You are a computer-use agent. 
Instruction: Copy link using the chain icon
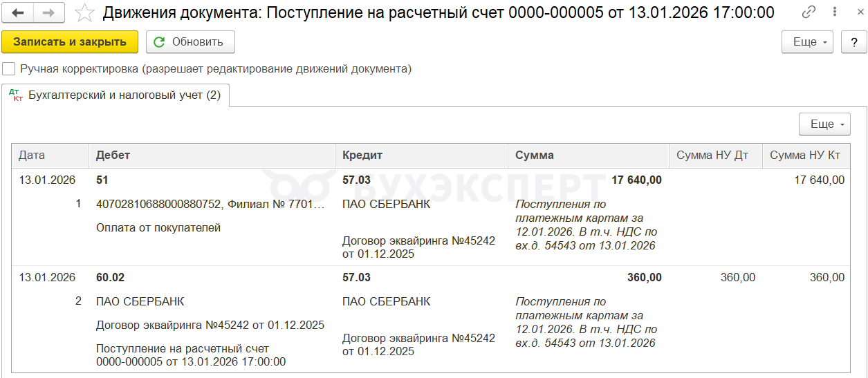809,12
